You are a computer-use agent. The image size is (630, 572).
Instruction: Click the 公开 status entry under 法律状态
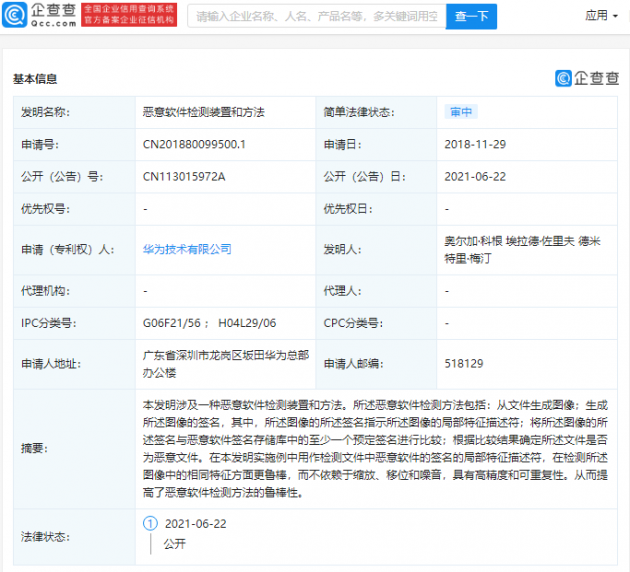pyautogui.click(x=174, y=544)
